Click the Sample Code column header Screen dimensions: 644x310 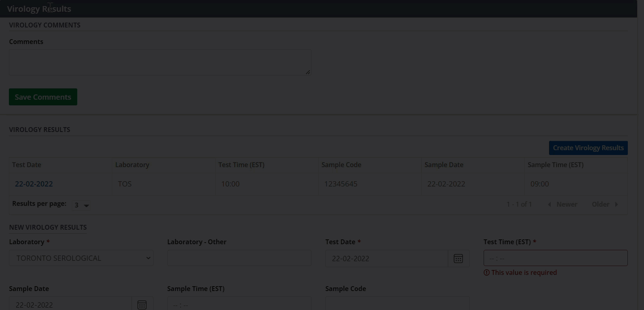click(341, 165)
